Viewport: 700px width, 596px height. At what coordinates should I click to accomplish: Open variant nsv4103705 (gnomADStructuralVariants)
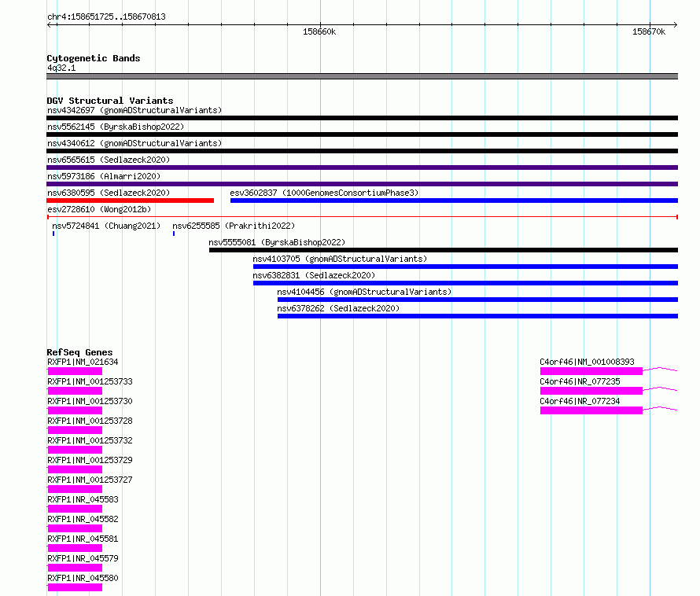coord(340,259)
